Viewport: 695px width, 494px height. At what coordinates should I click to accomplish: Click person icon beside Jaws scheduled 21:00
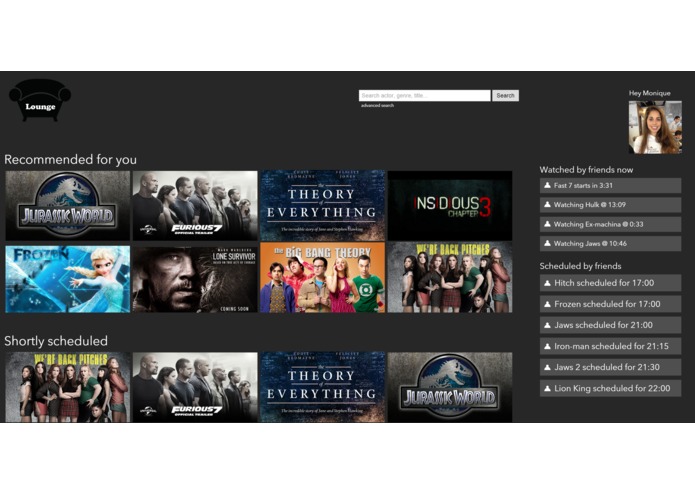[547, 325]
